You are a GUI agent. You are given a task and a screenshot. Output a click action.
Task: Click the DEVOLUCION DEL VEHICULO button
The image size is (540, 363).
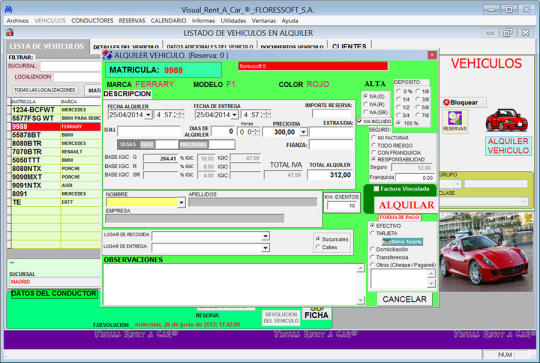coord(281,318)
